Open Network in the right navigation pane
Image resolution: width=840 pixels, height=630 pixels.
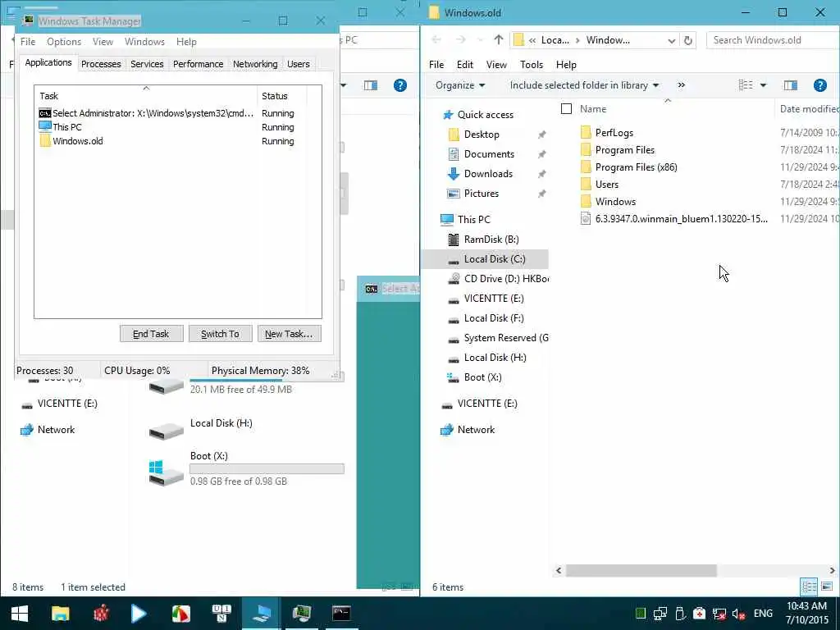point(476,430)
